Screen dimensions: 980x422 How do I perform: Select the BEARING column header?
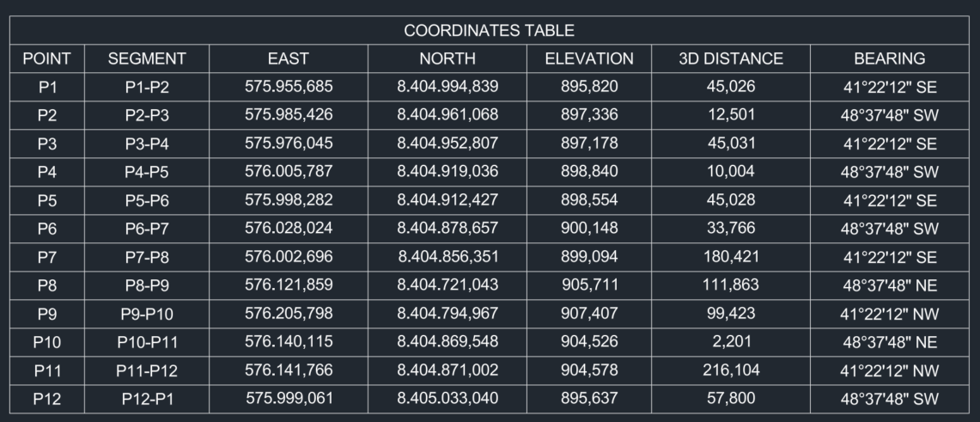click(x=889, y=59)
